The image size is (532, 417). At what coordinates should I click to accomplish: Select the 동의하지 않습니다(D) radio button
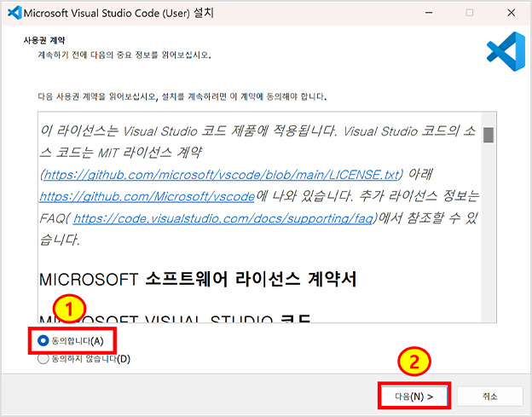coord(43,359)
